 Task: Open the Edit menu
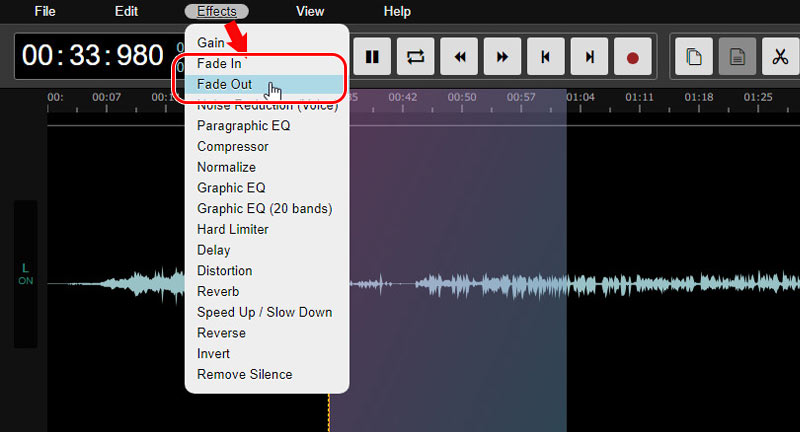(126, 12)
